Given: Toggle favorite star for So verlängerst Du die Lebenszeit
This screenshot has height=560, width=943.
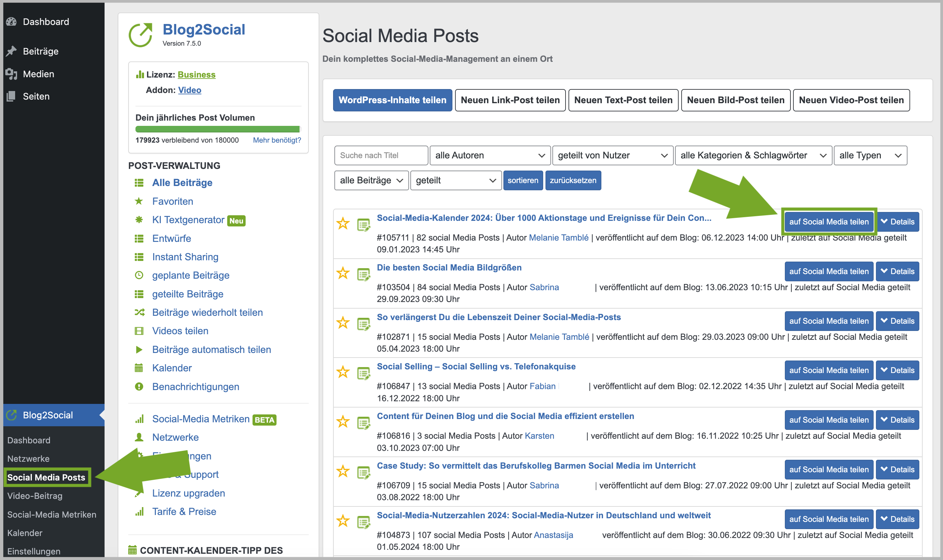Looking at the screenshot, I should 343,323.
